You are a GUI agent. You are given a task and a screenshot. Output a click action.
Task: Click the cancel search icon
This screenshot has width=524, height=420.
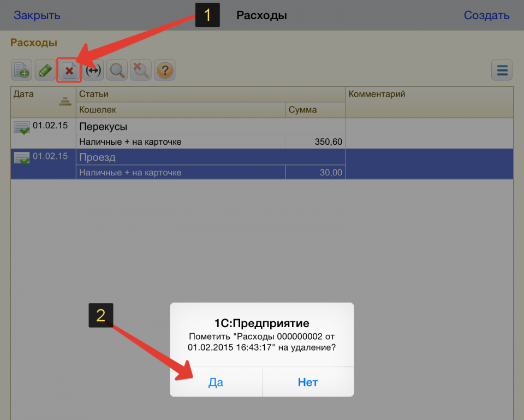coord(141,70)
